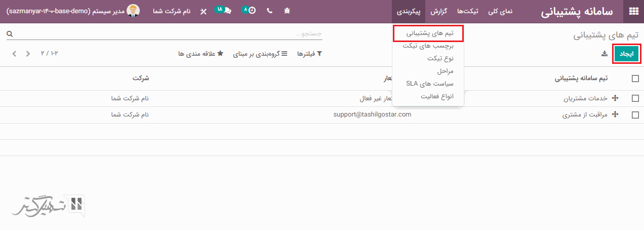Click the download export icon beside ایجاد
Image resolution: width=644 pixels, height=230 pixels.
(x=604, y=54)
